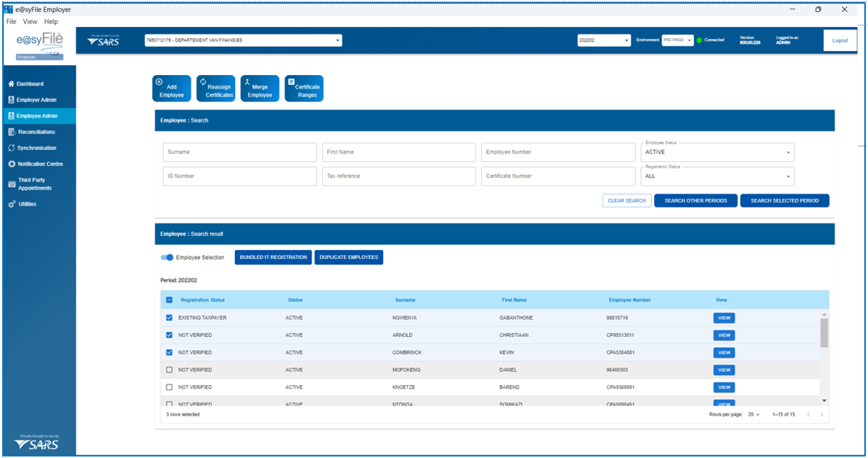The height and width of the screenshot is (458, 868).
Task: Check the MOFOKENG employee row checkbox
Action: click(169, 370)
